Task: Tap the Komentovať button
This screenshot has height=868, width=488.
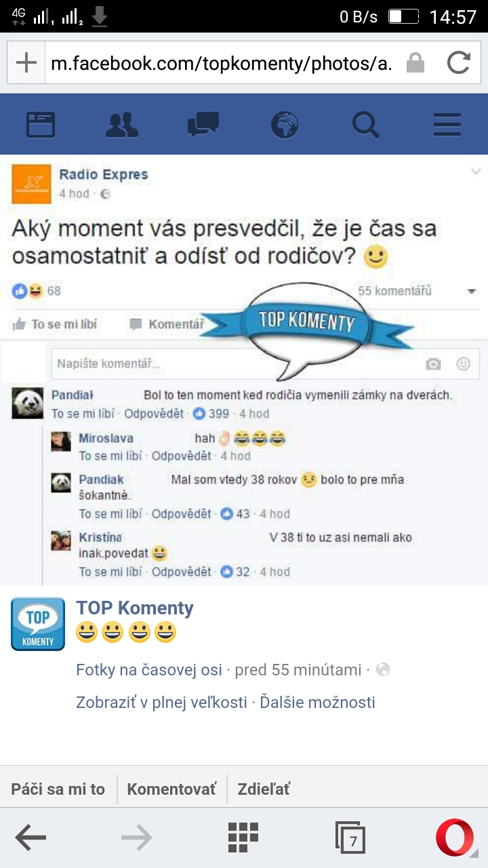Action: coord(171,789)
